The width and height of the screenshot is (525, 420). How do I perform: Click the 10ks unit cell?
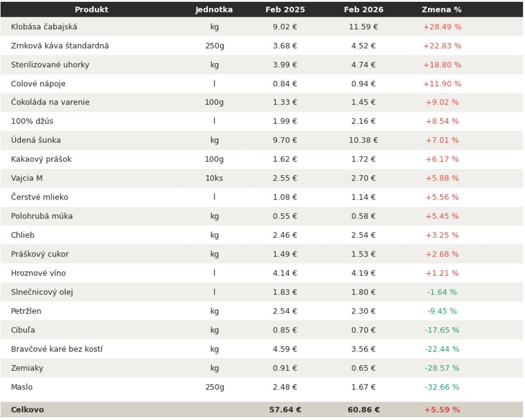coord(214,178)
